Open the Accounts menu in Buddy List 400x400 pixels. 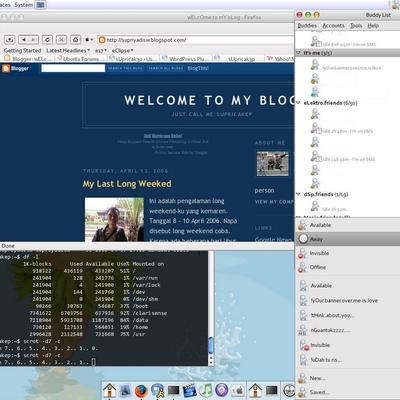point(333,26)
